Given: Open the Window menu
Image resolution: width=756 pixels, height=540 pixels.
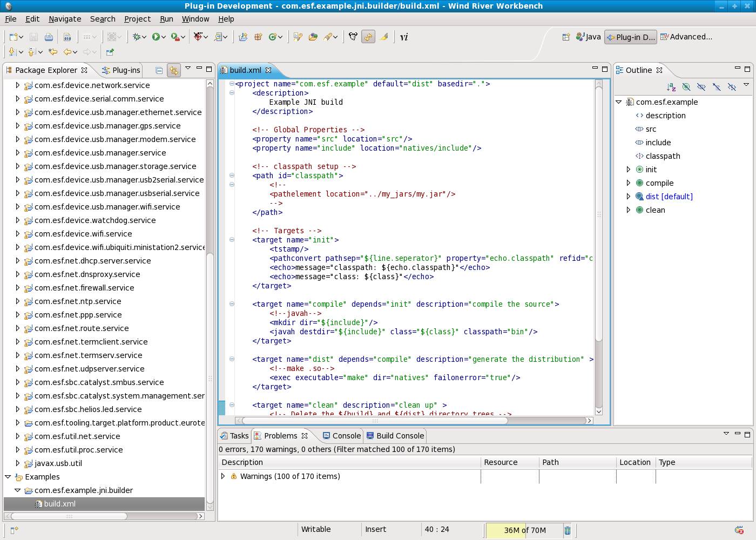Looking at the screenshot, I should pyautogui.click(x=195, y=19).
